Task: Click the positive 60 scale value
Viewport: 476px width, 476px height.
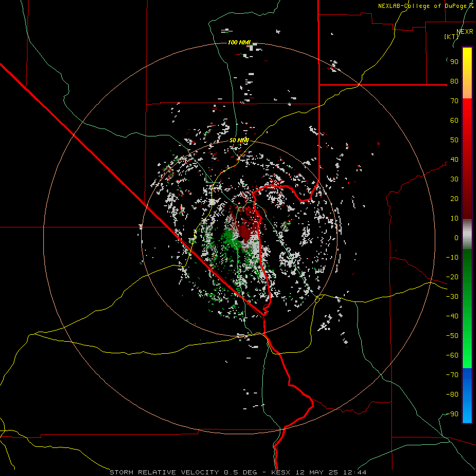Action: coord(454,120)
